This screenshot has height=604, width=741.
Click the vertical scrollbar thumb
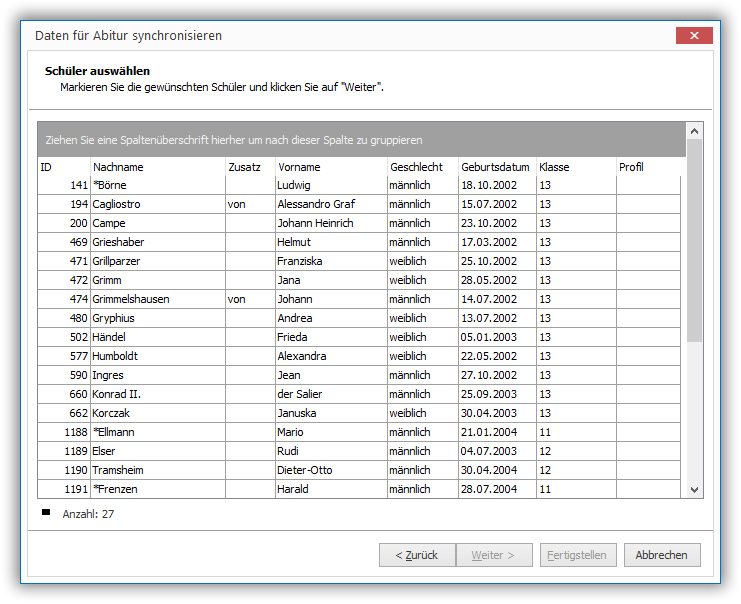pos(694,240)
